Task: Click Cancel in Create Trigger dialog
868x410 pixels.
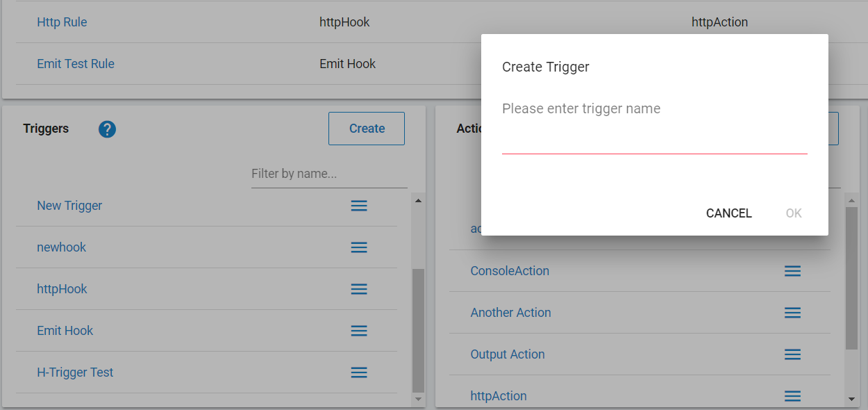Action: (728, 213)
